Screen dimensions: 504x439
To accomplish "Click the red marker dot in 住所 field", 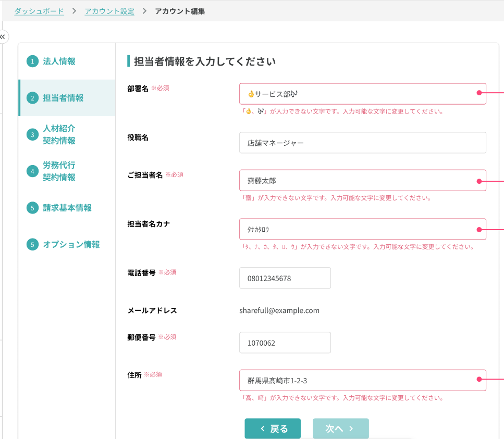I will click(478, 380).
